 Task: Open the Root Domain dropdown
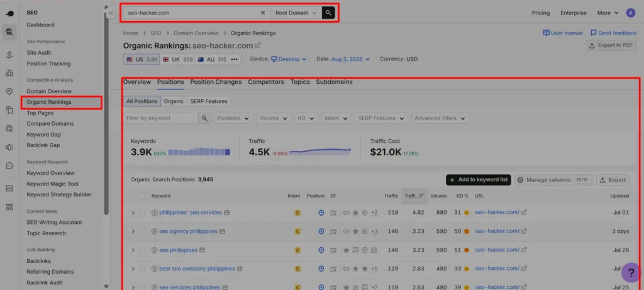pos(296,13)
